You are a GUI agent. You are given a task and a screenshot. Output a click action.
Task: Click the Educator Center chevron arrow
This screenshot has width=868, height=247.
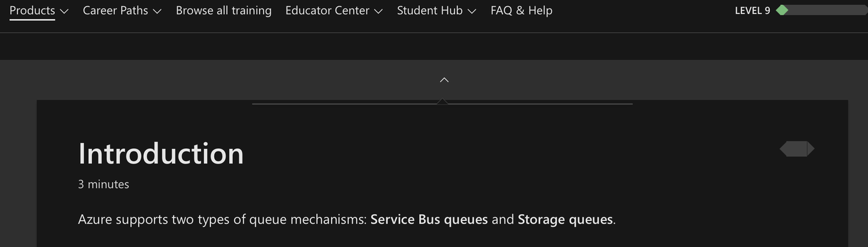378,11
